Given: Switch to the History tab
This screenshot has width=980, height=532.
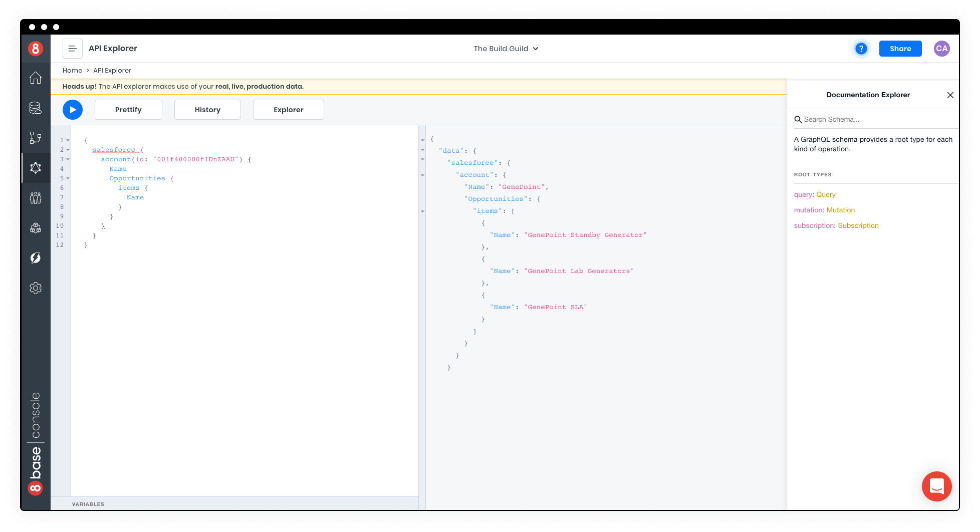Looking at the screenshot, I should click(x=207, y=109).
